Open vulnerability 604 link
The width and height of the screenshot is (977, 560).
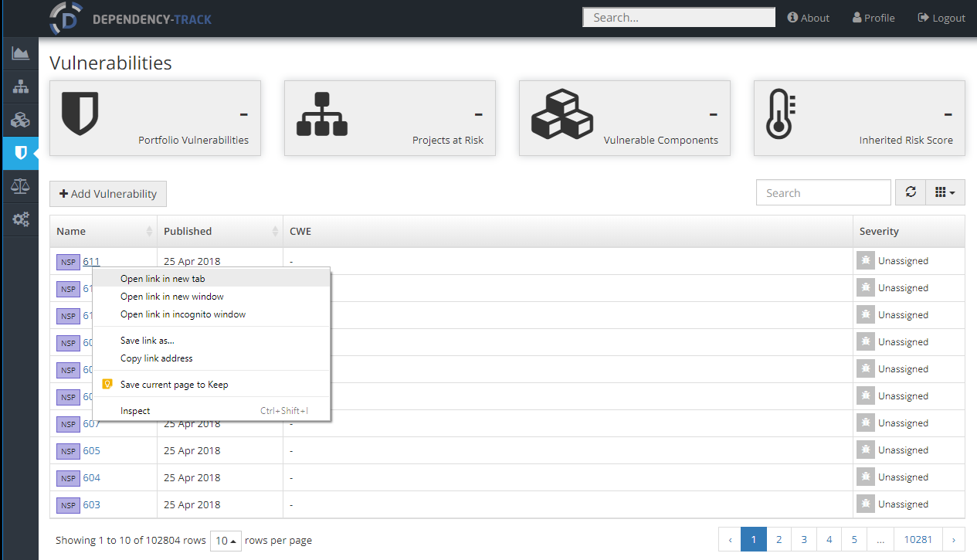point(91,477)
